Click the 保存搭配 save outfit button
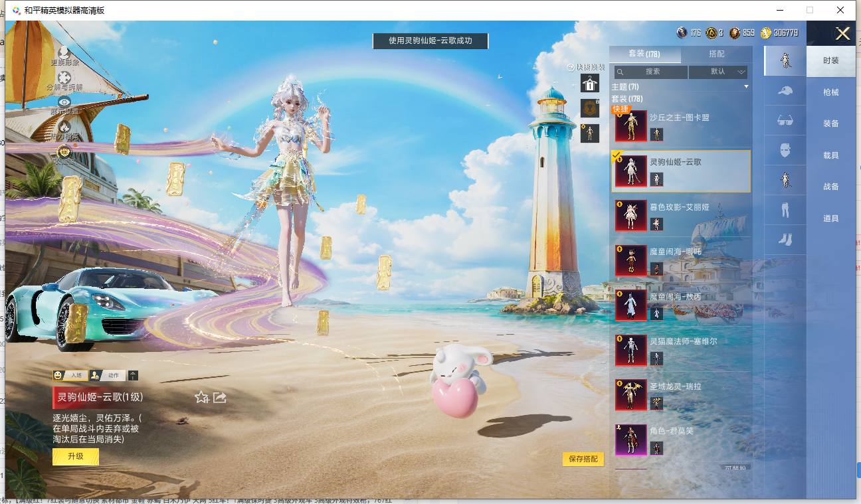861x504 pixels. [583, 459]
